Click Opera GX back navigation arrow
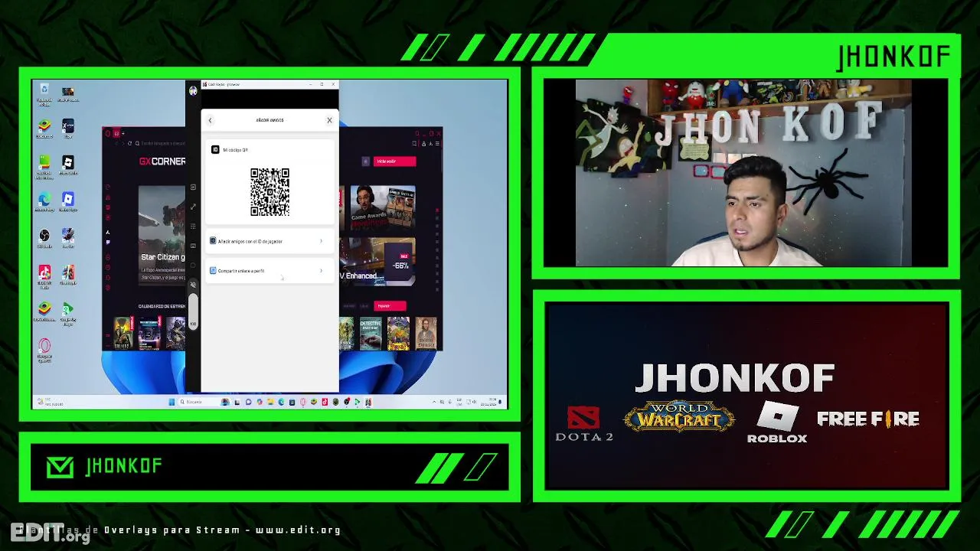The width and height of the screenshot is (980, 551). tap(116, 143)
